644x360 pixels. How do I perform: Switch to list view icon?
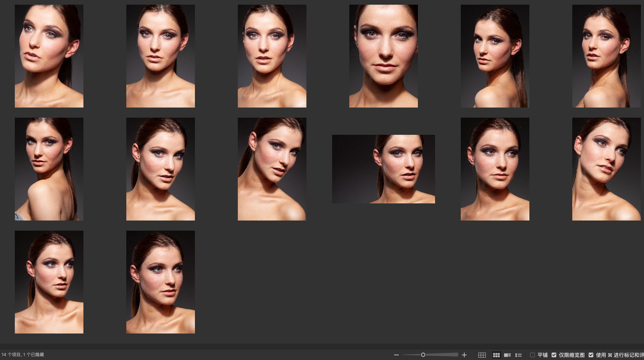coord(518,355)
